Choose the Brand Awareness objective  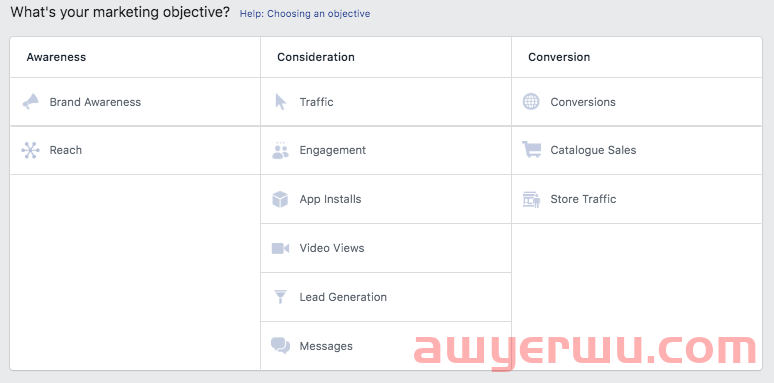135,102
